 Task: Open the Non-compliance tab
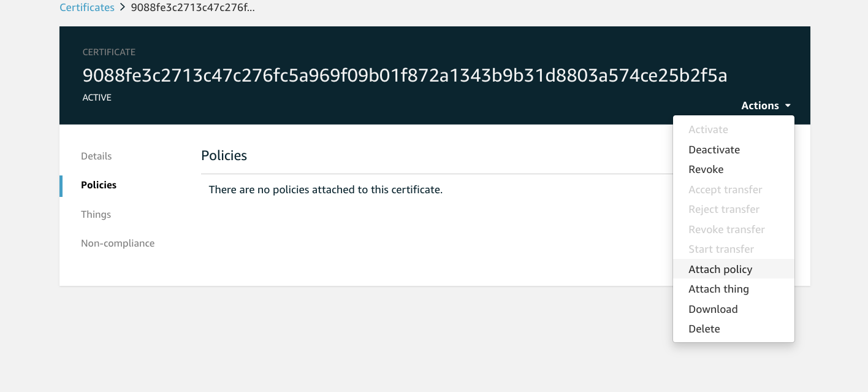click(118, 243)
